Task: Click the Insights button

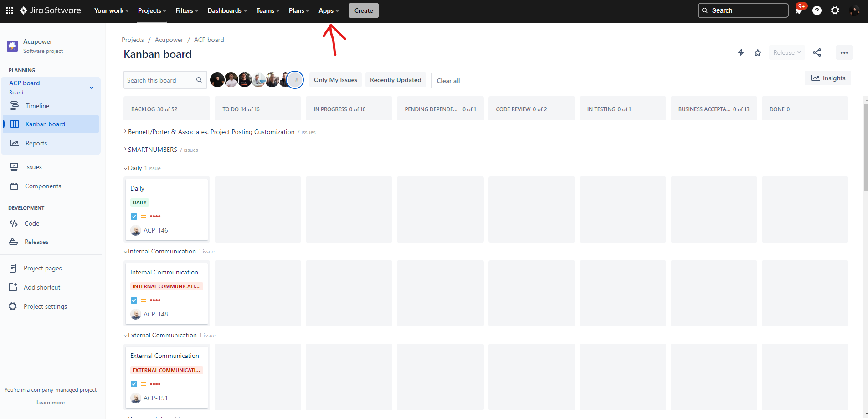Action: tap(828, 78)
